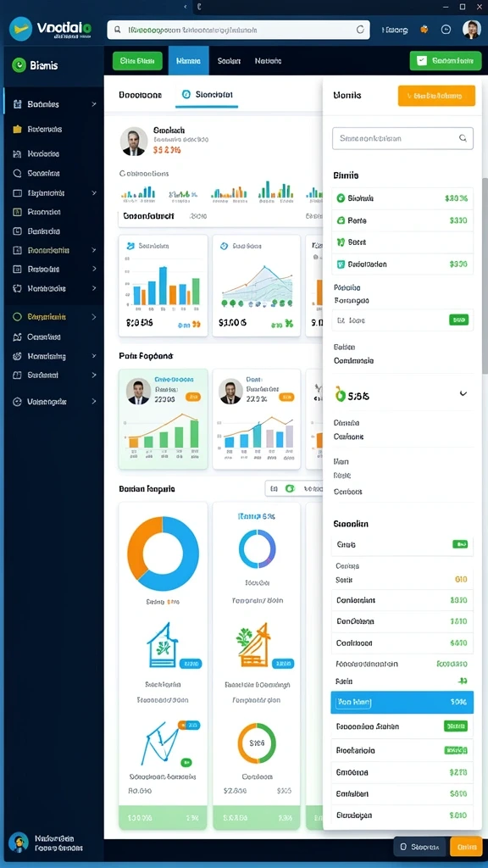Expand the first sidebar item chevron
The height and width of the screenshot is (868, 488).
point(94,104)
